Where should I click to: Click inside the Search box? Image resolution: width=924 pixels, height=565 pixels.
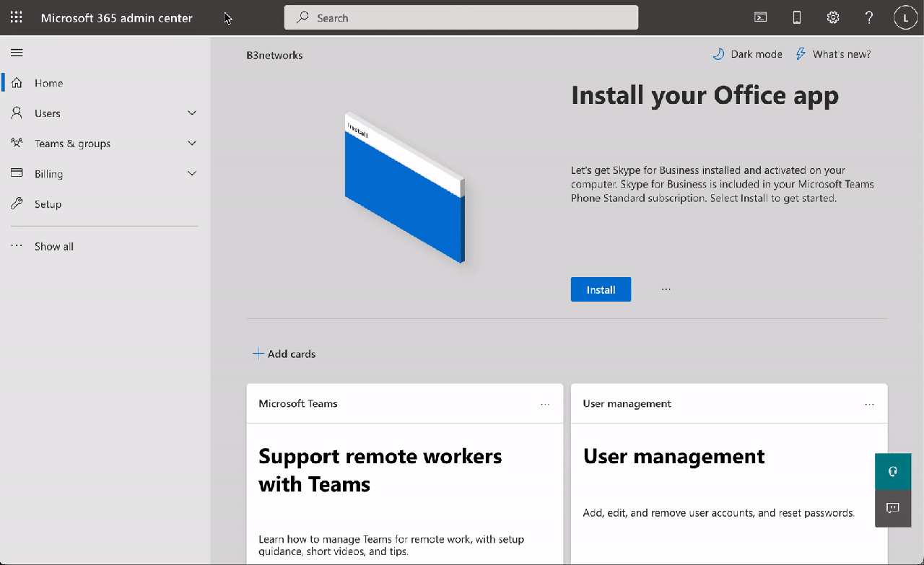pos(461,17)
